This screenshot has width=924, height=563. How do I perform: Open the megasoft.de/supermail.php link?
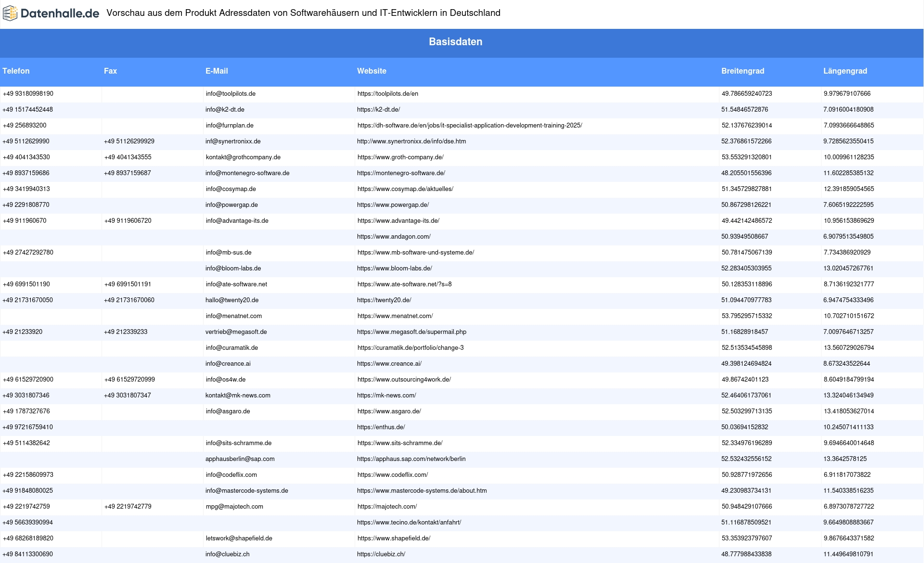[x=411, y=332]
